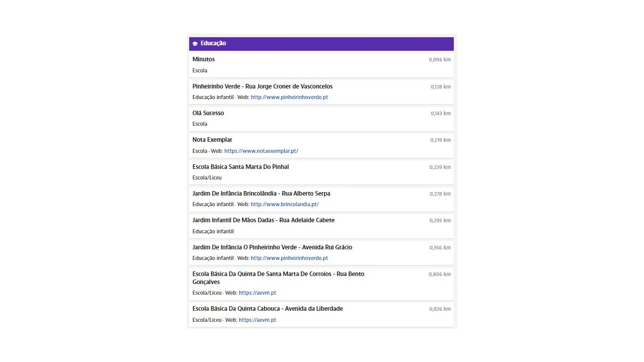Visit the brincolandia.pt website link
Viewport: 644px width, 362px height.
[285, 204]
